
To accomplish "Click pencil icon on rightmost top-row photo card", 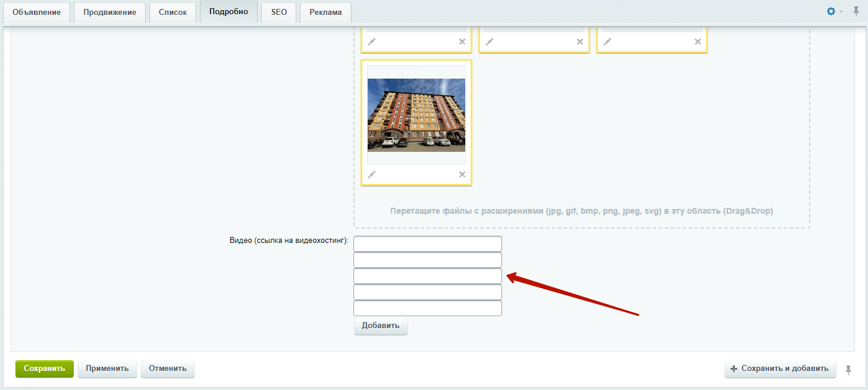I will pyautogui.click(x=607, y=42).
